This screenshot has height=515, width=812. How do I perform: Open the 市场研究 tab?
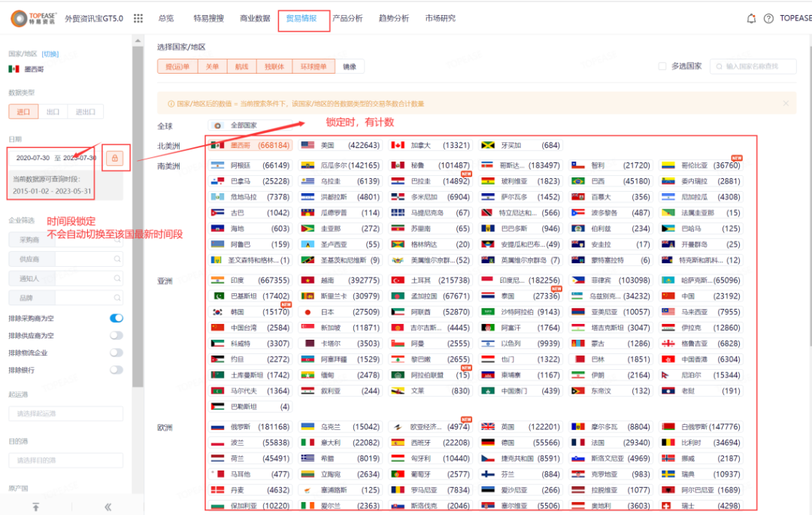point(440,19)
